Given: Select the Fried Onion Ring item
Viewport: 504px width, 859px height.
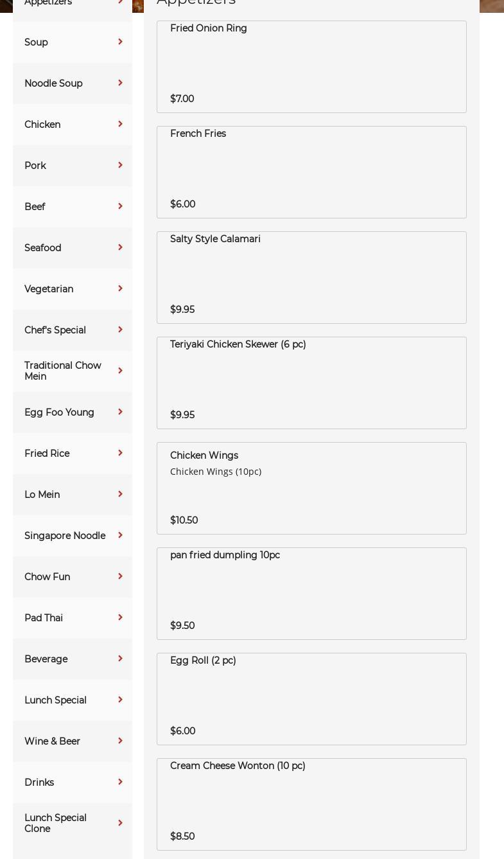Looking at the screenshot, I should point(311,67).
